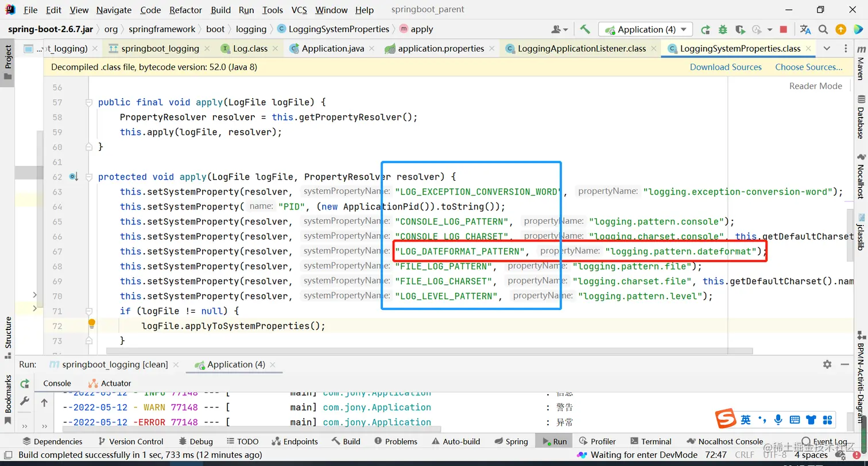Viewport: 868px width, 466px height.
Task: Open the Database tool window
Action: click(x=861, y=118)
